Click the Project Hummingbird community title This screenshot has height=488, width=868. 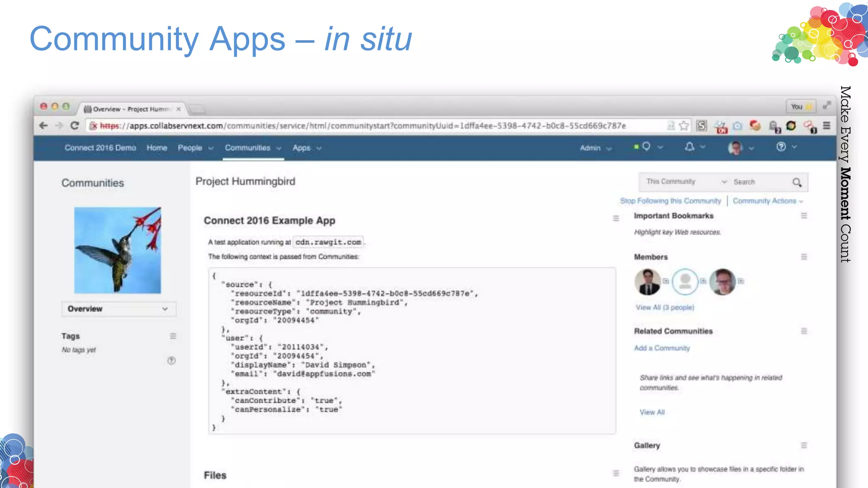(245, 181)
